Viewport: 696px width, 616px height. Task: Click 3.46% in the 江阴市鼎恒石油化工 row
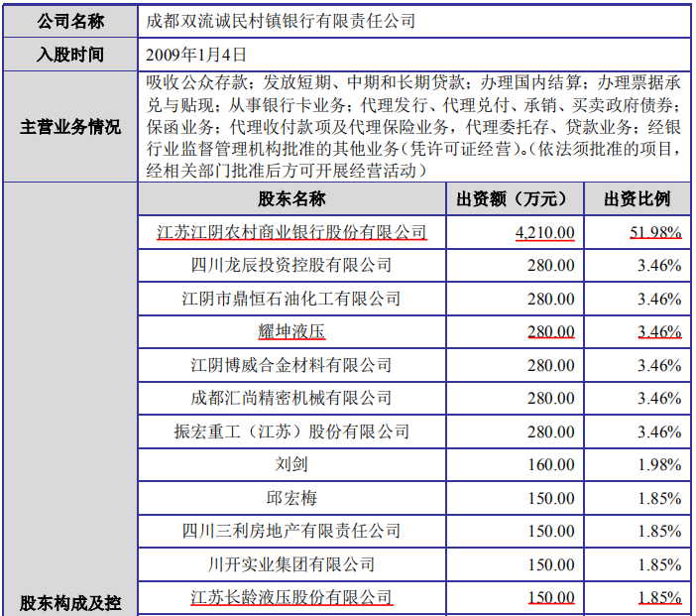click(659, 299)
